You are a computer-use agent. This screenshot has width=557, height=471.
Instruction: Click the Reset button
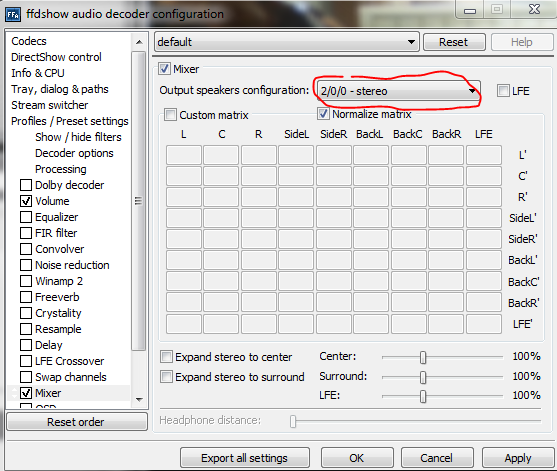pyautogui.click(x=454, y=42)
